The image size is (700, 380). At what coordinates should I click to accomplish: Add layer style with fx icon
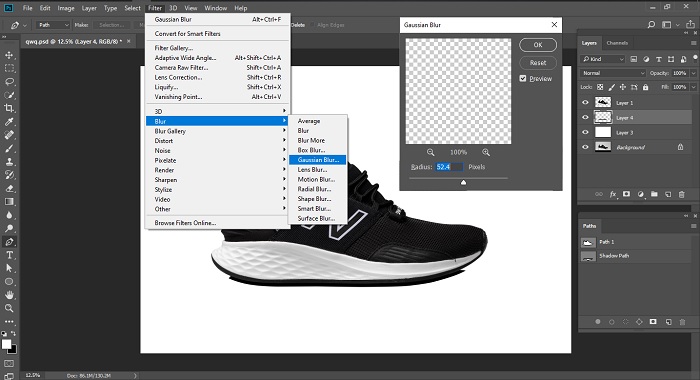point(613,194)
